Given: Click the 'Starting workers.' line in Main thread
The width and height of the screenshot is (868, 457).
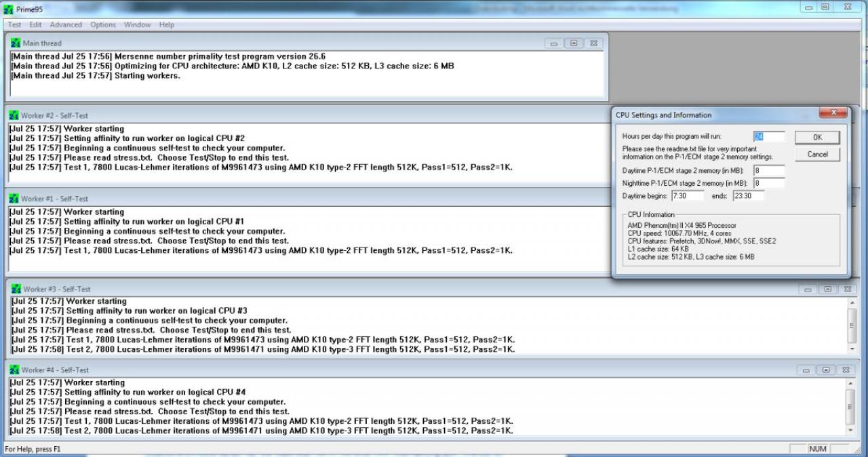Looking at the screenshot, I should (x=96, y=75).
